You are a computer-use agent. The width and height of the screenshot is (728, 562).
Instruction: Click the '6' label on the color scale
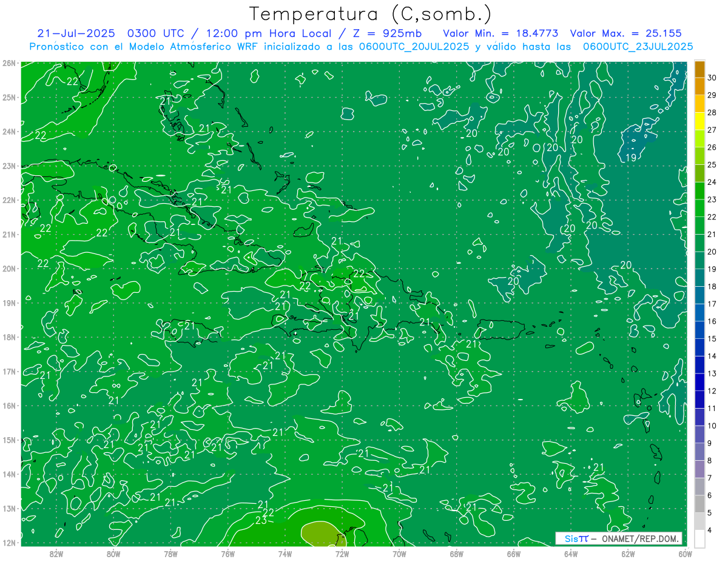710,495
